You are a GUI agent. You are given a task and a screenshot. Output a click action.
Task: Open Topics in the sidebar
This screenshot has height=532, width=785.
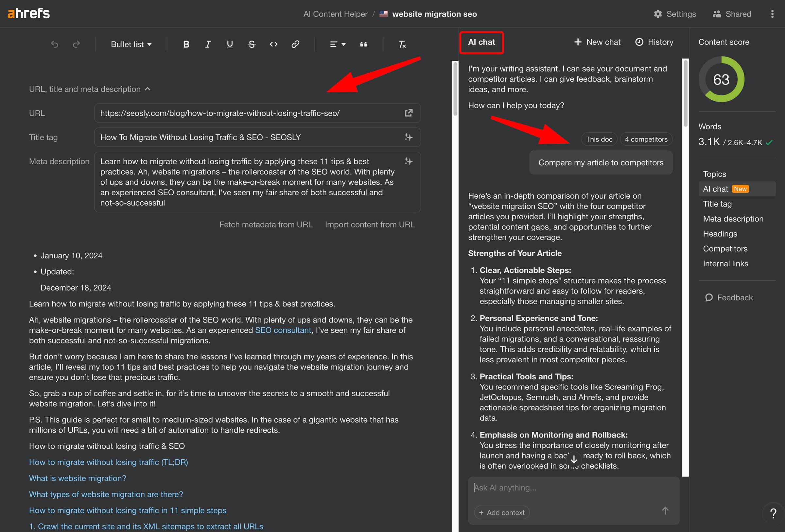714,174
